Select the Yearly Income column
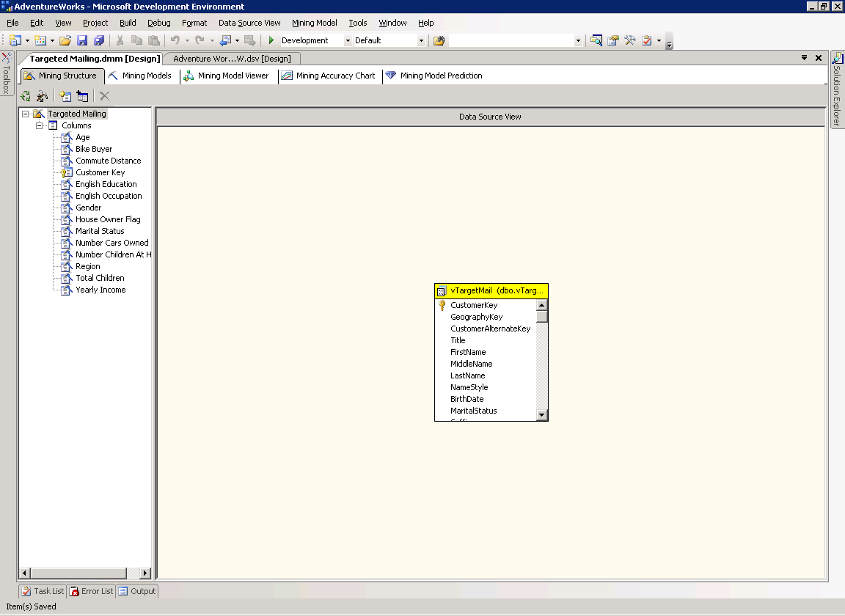Viewport: 845px width, 616px height. pos(100,290)
